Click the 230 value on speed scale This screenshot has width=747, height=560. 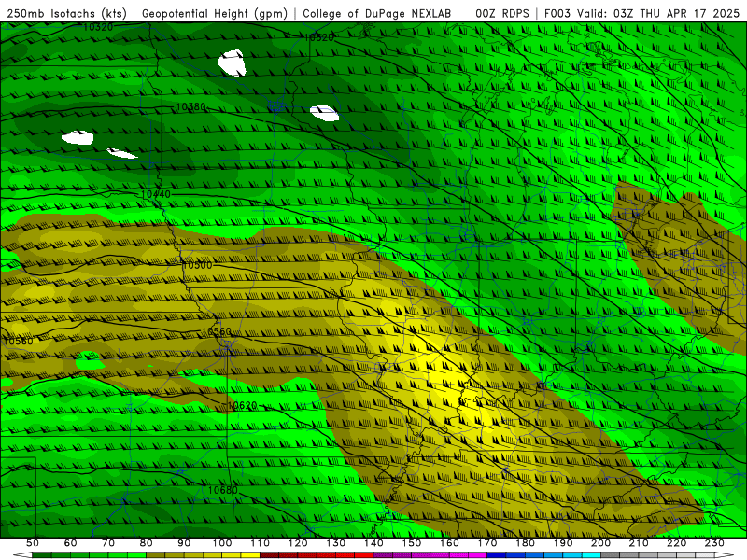(x=714, y=543)
